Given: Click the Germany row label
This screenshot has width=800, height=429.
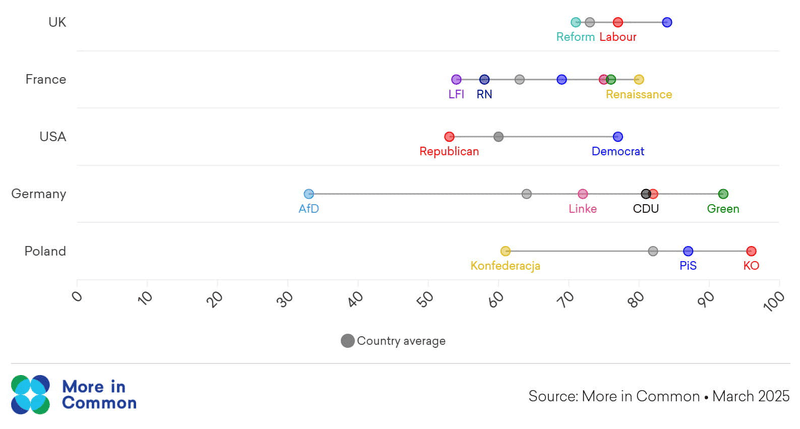Looking at the screenshot, I should pos(39,194).
